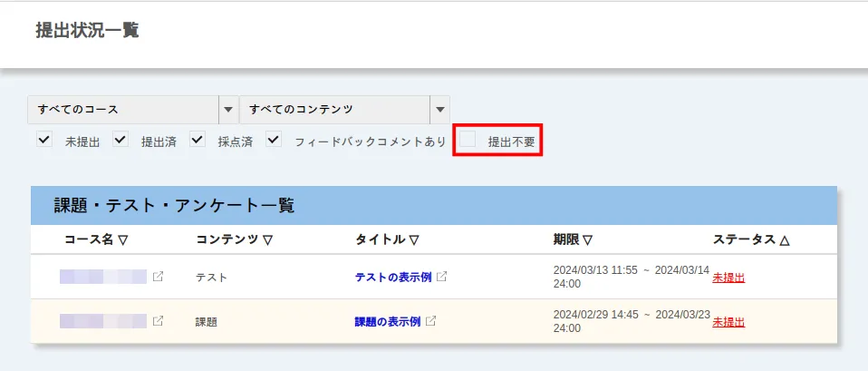This screenshot has width=868, height=371.
Task: Sort by 期限 column header
Action: (573, 239)
